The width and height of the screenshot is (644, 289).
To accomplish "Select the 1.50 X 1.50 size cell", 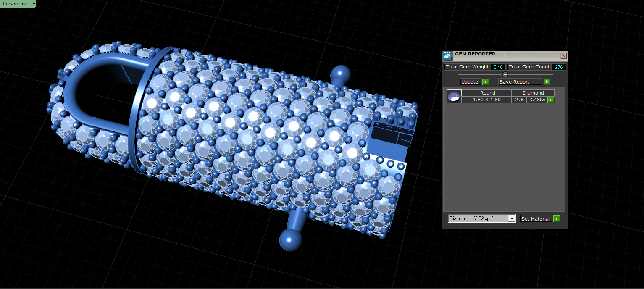I will (487, 100).
